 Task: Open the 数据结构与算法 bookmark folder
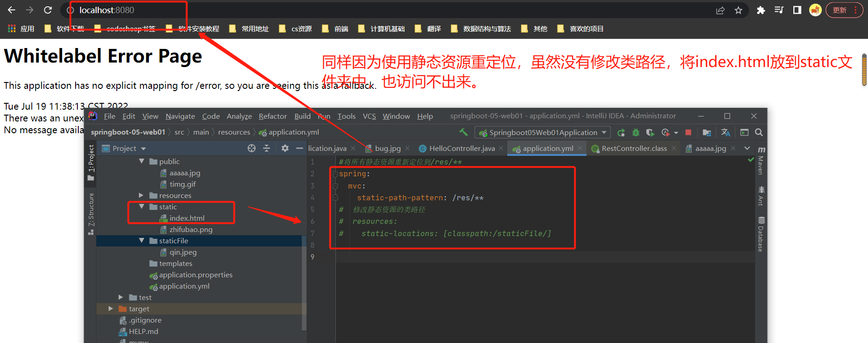coord(481,29)
